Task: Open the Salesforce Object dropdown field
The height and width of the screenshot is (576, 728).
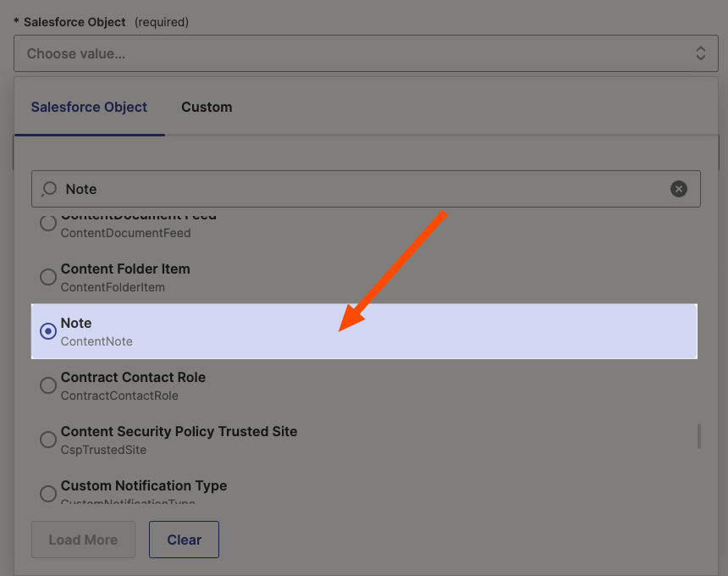Action: click(366, 53)
